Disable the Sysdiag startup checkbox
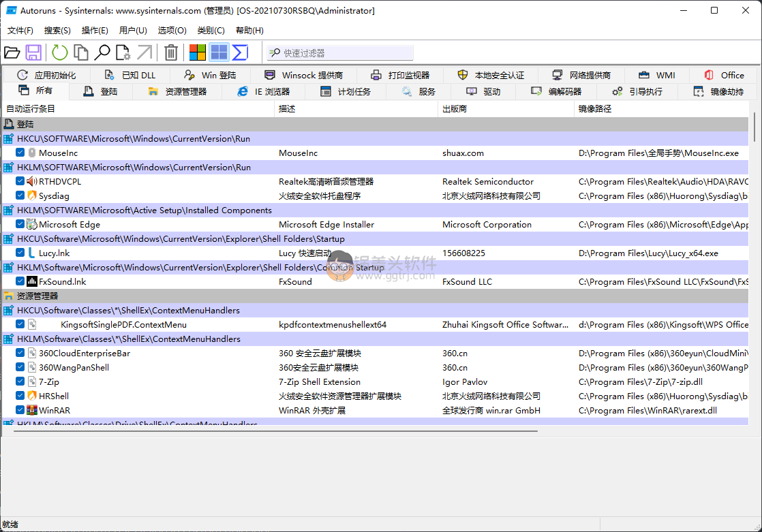The width and height of the screenshot is (762, 532). [x=20, y=195]
